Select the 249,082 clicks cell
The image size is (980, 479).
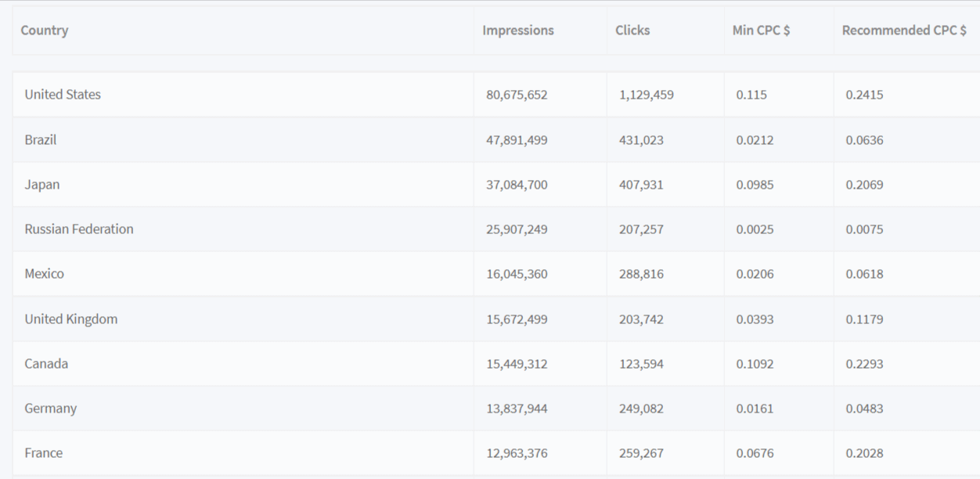(x=641, y=409)
